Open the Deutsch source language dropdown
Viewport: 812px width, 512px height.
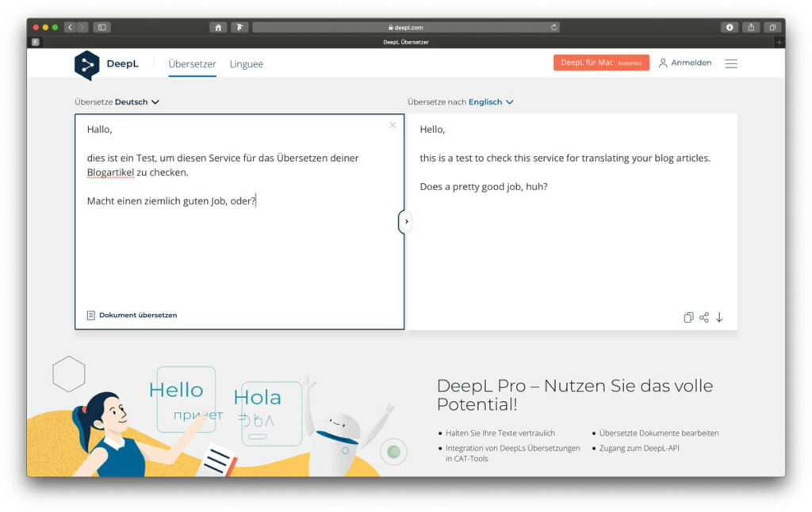point(134,101)
